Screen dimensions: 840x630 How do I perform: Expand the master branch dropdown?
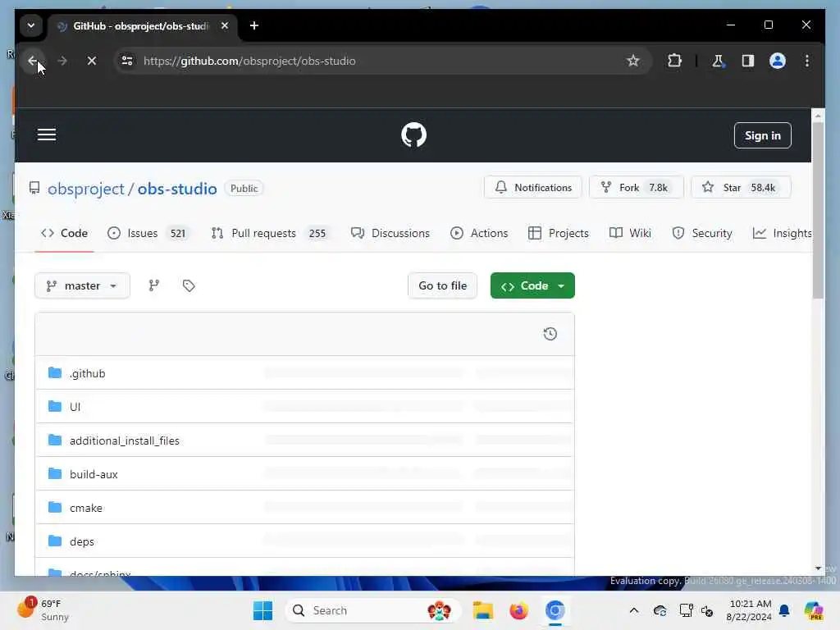click(x=82, y=285)
